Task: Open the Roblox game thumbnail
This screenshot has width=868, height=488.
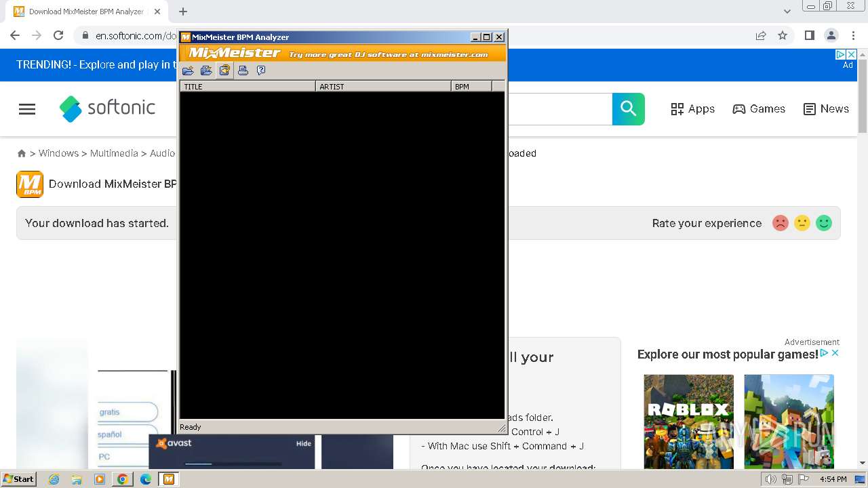Action: pyautogui.click(x=688, y=422)
